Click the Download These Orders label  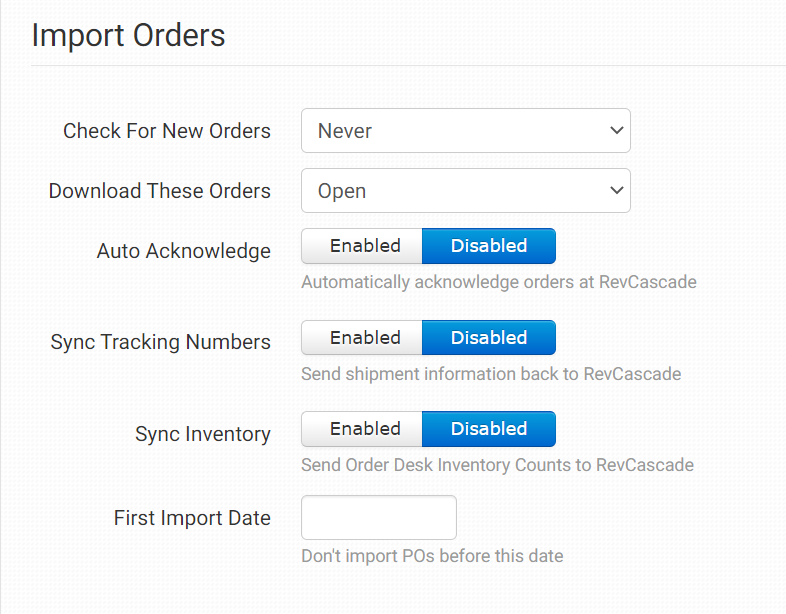click(160, 191)
